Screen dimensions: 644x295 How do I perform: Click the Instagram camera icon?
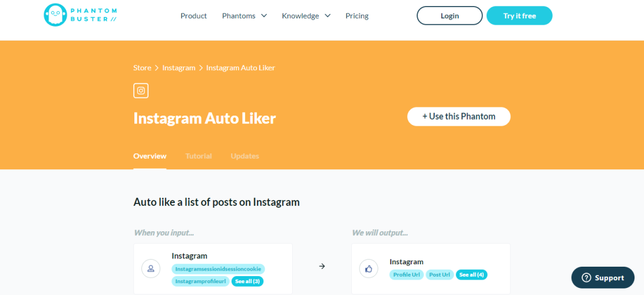141,90
